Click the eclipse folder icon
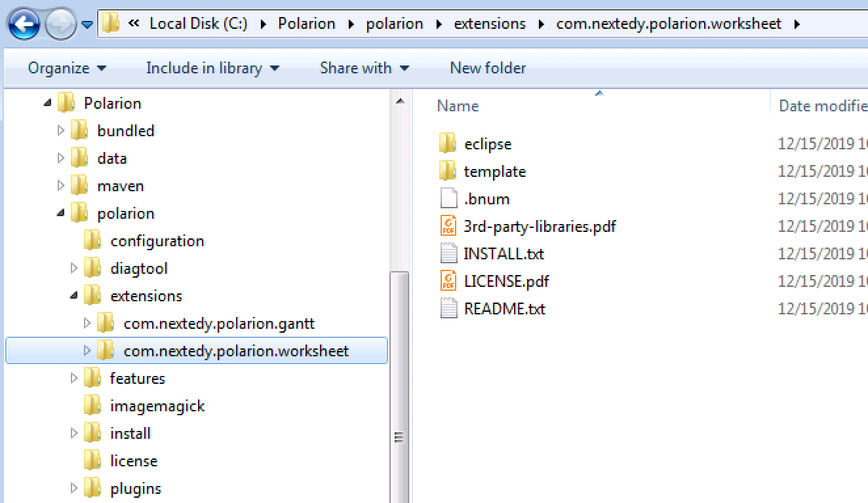Screen dimensions: 868x503 tap(448, 143)
